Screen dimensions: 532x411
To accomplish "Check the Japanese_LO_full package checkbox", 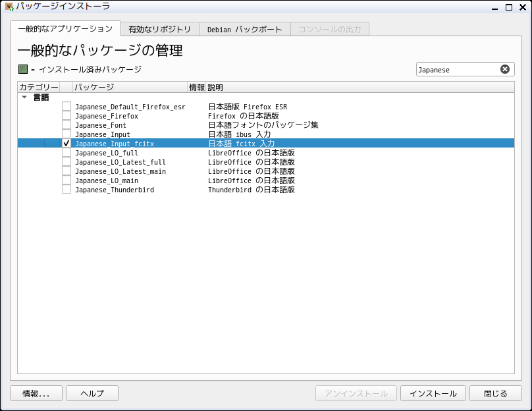I will (66, 152).
